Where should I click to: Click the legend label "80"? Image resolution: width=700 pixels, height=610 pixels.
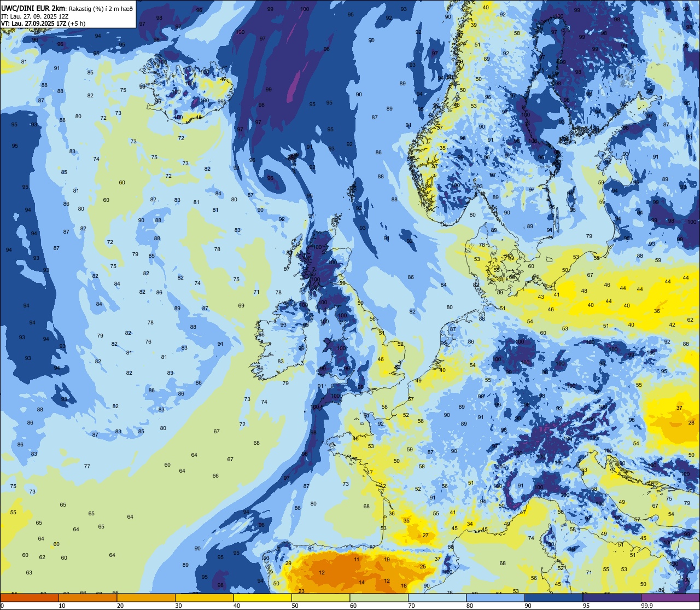(x=470, y=606)
